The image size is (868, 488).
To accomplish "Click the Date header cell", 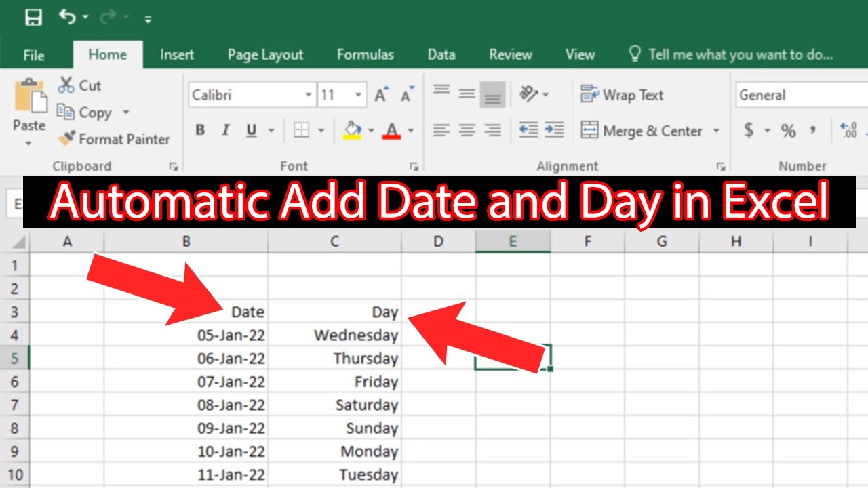I will 186,312.
